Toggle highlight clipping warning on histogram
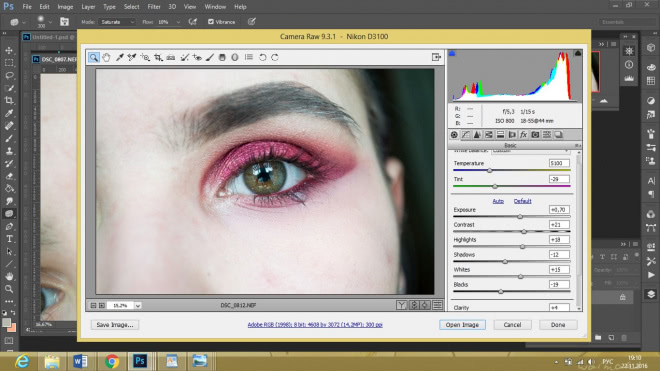 click(578, 53)
